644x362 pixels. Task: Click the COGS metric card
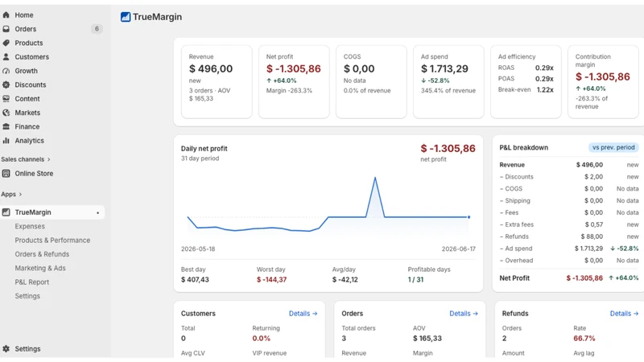tap(371, 82)
